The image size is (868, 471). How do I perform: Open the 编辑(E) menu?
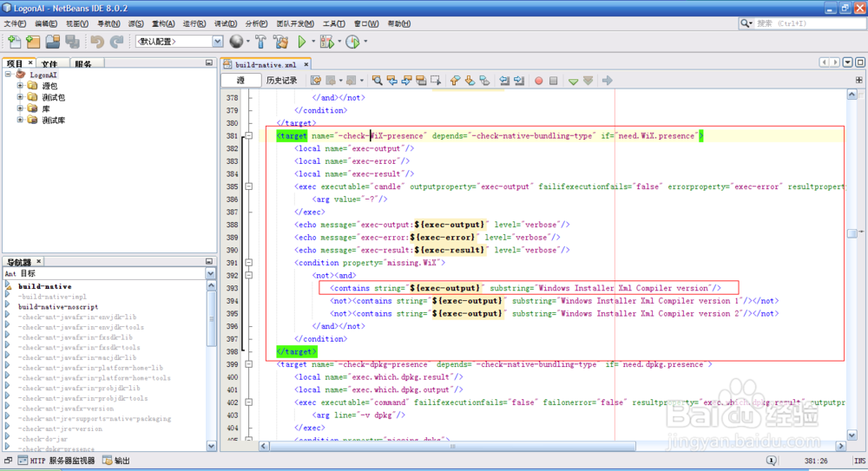pyautogui.click(x=46, y=23)
